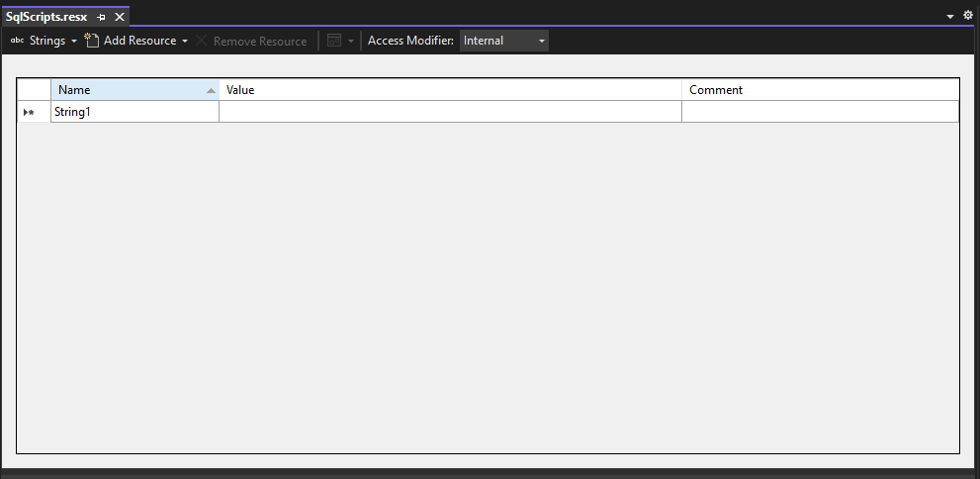Select the new row marker for String1
Image resolution: width=980 pixels, height=479 pixels.
point(34,112)
